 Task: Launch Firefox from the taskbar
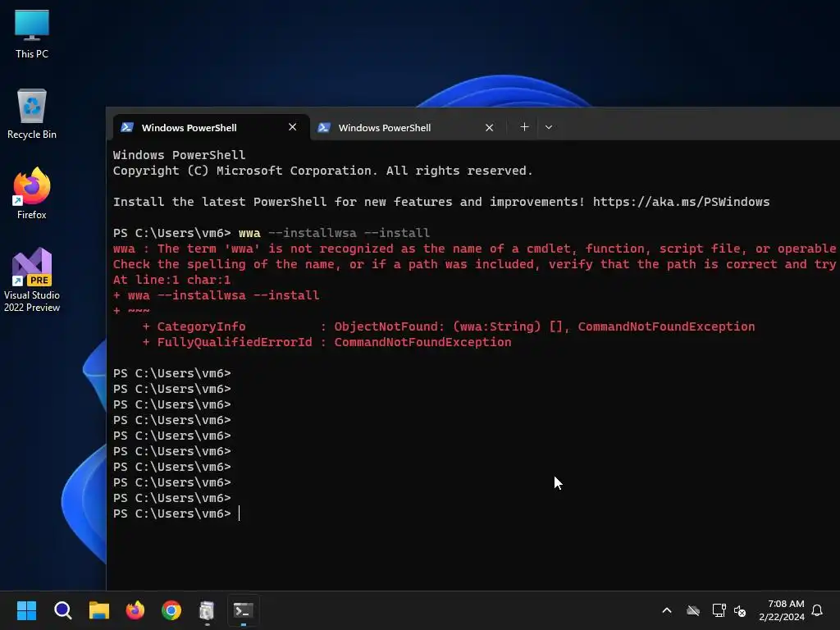click(135, 610)
